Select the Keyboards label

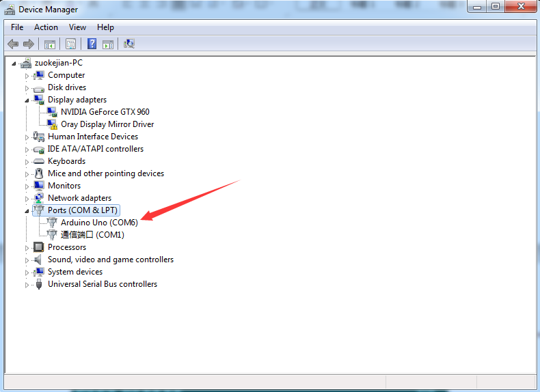coord(66,161)
